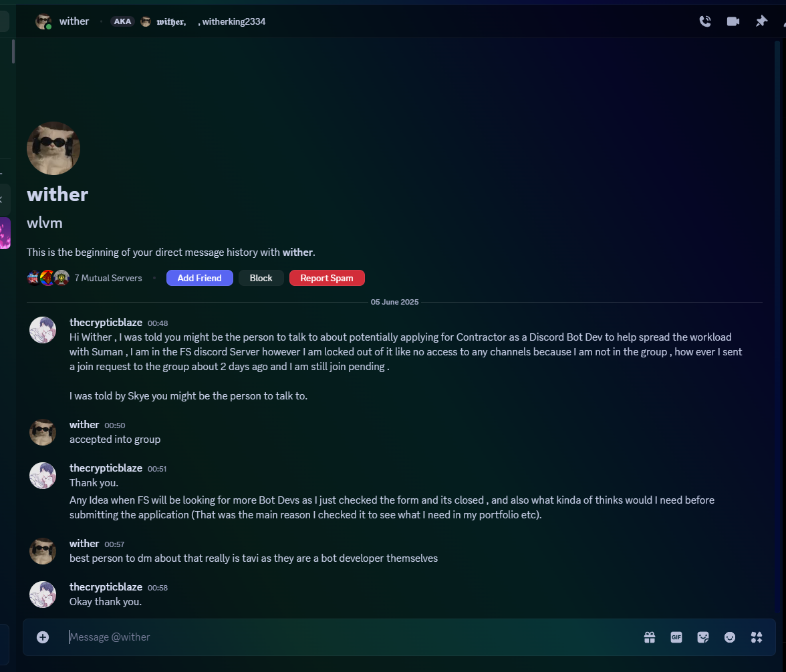This screenshot has width=786, height=672.
Task: Open thecrypticblaze's profile from first message
Action: 43,330
